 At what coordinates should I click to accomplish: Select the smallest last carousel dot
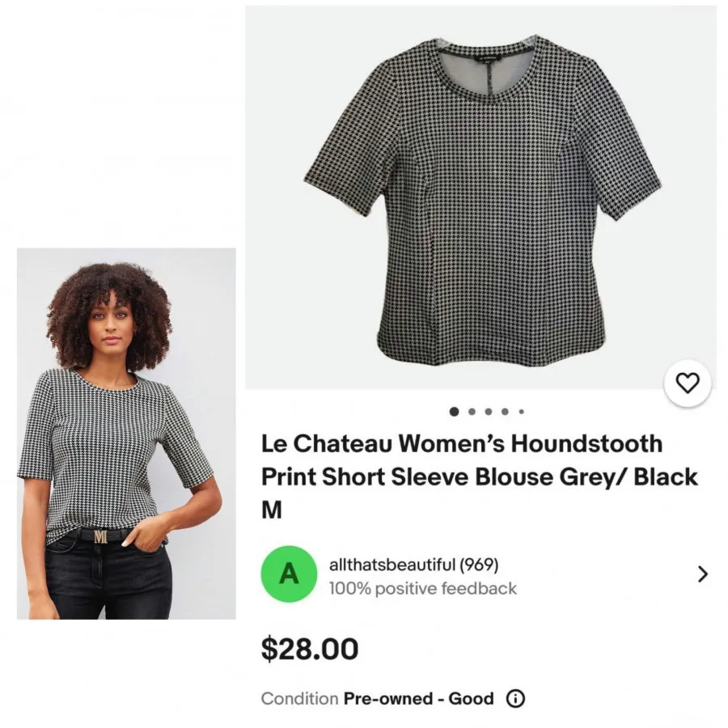click(522, 412)
